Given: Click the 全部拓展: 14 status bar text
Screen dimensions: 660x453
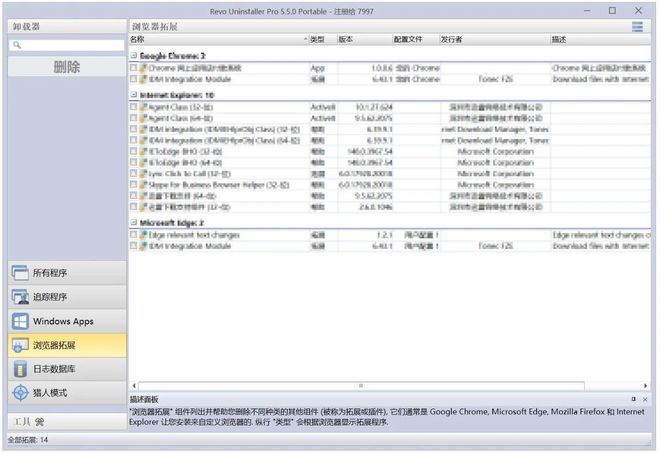Looking at the screenshot, I should pyautogui.click(x=28, y=440).
